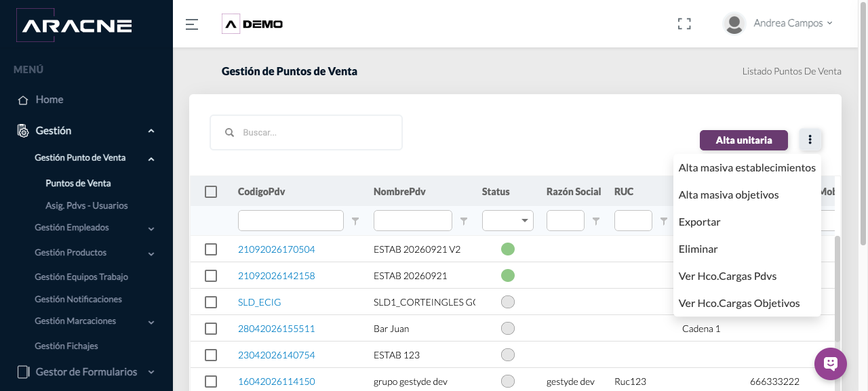868x391 pixels.
Task: Choose Exportar from the options menu
Action: pyautogui.click(x=747, y=222)
